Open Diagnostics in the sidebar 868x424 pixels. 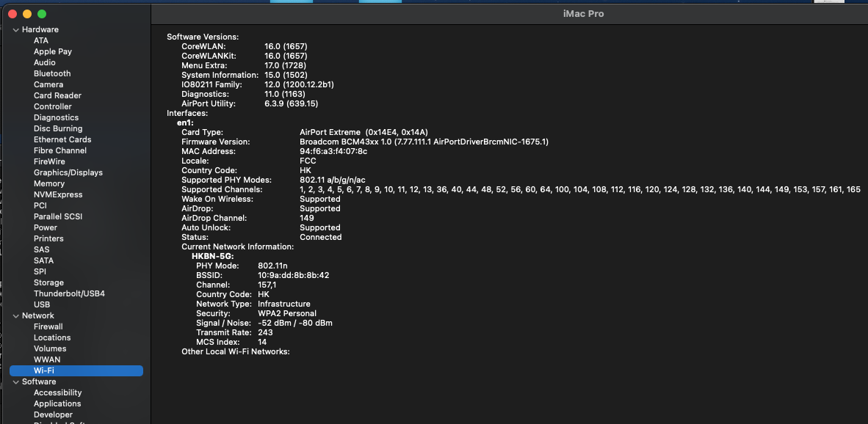pyautogui.click(x=56, y=118)
